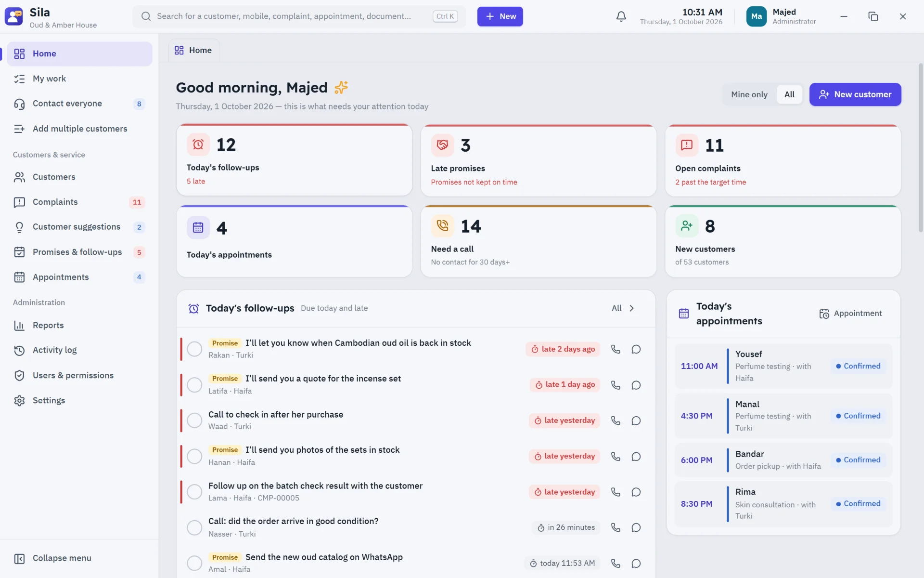Check off Latifa's incense set quote follow-up
The width and height of the screenshot is (924, 578).
(x=194, y=385)
